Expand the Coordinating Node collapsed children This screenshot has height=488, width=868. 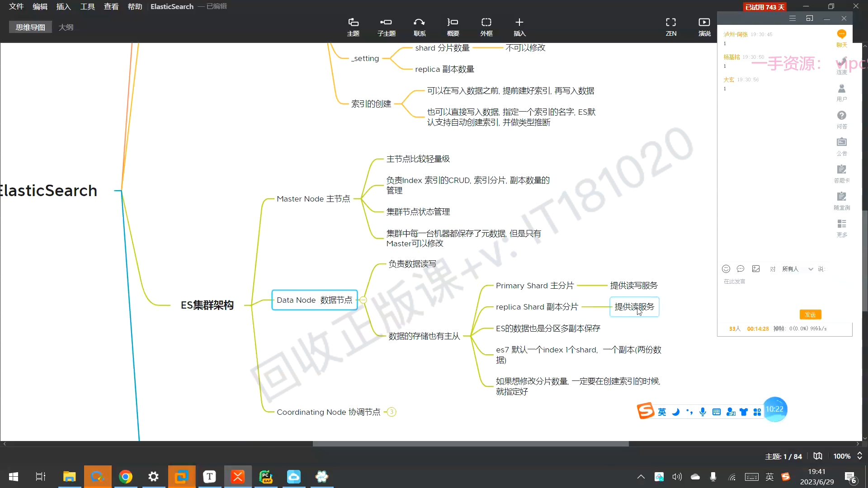tap(392, 412)
